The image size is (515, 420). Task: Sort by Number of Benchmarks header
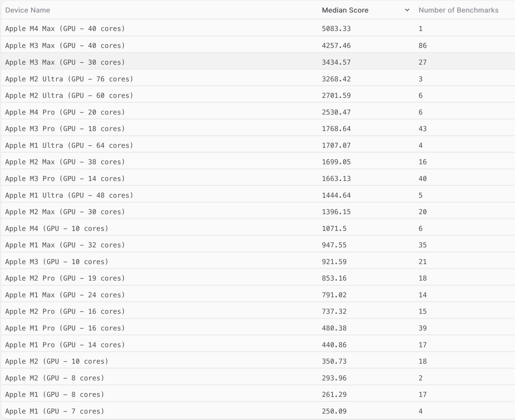[x=458, y=10]
